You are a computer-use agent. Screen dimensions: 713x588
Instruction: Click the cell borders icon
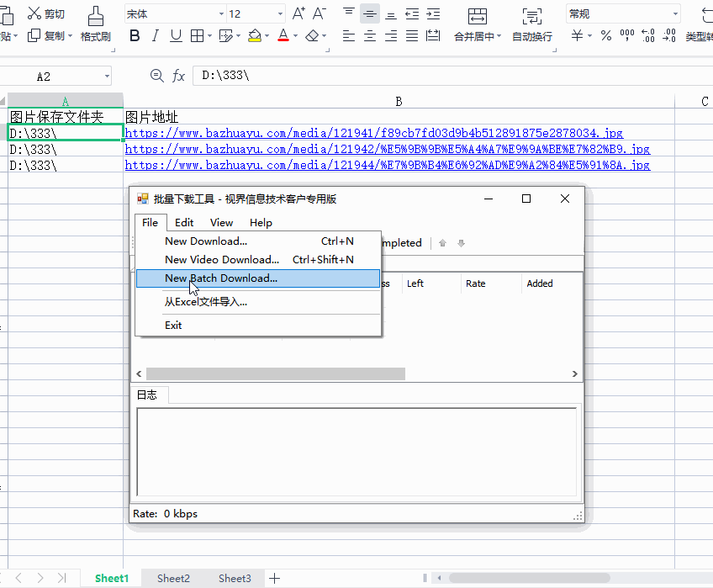pyautogui.click(x=197, y=35)
